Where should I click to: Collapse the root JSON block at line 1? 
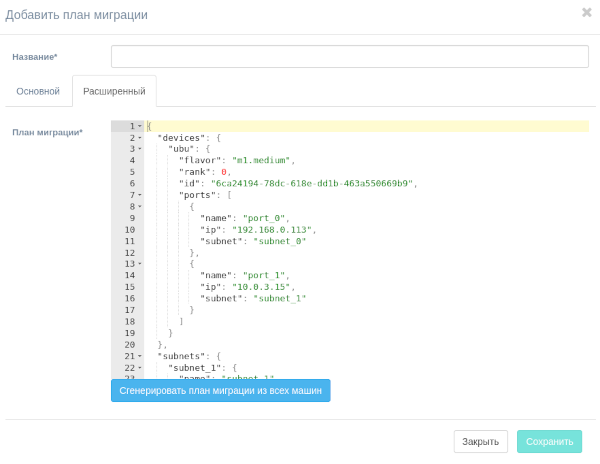[140, 126]
